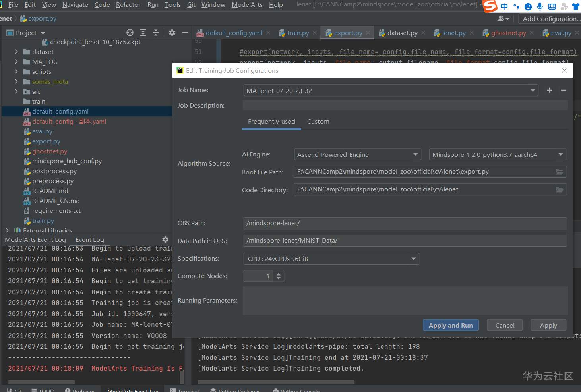Click the Cancel button
The width and height of the screenshot is (581, 392).
click(505, 325)
